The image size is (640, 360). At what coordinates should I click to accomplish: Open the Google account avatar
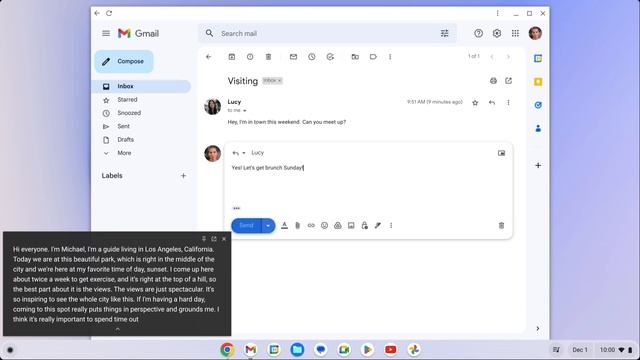(x=535, y=33)
